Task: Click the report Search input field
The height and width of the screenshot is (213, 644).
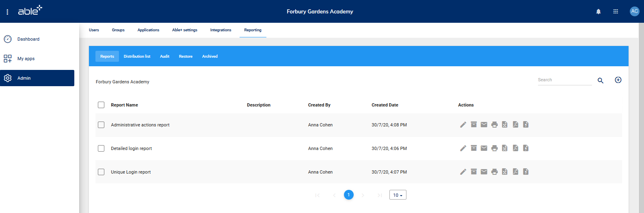Action: 564,80
